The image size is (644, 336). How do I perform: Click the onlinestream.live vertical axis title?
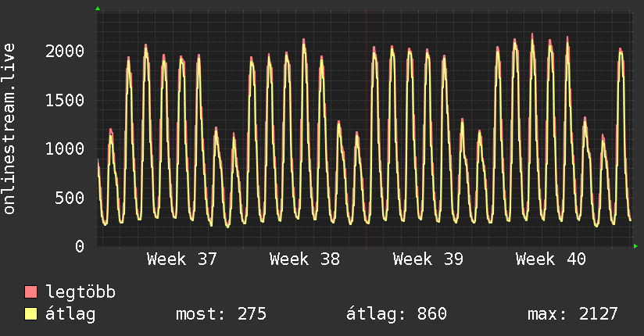pyautogui.click(x=9, y=129)
